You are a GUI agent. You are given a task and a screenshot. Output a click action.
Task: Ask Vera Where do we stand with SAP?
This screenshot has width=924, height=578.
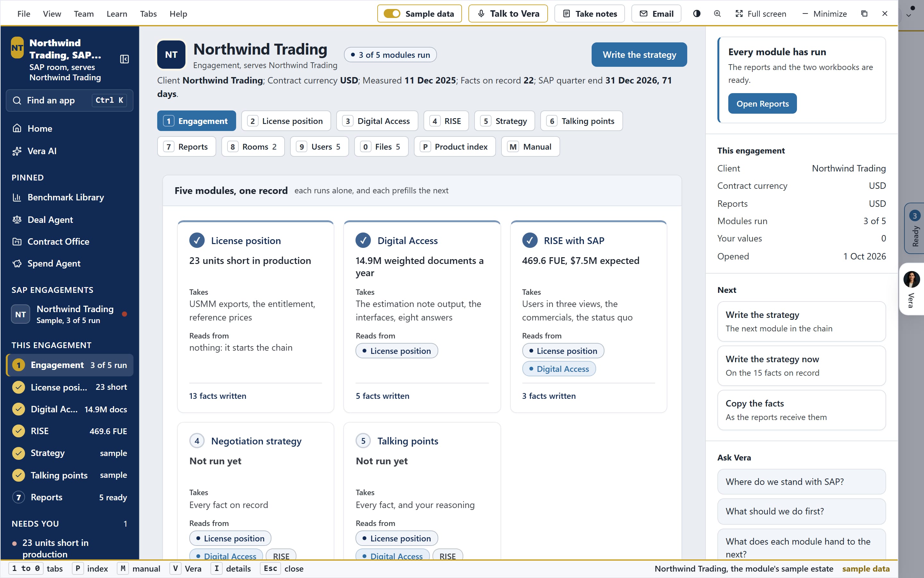(801, 481)
